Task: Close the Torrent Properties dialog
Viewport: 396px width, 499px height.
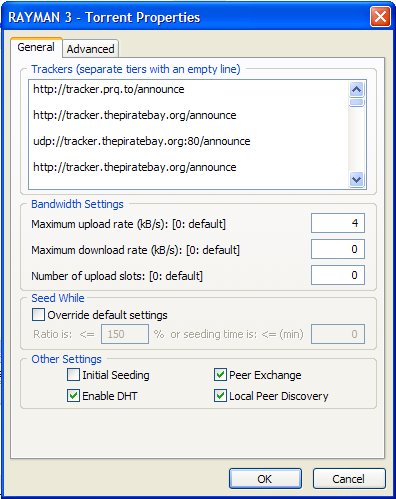Action: click(380, 17)
